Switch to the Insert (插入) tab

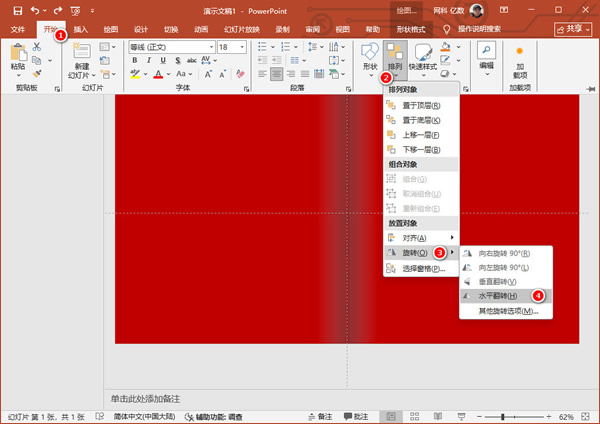[x=81, y=30]
